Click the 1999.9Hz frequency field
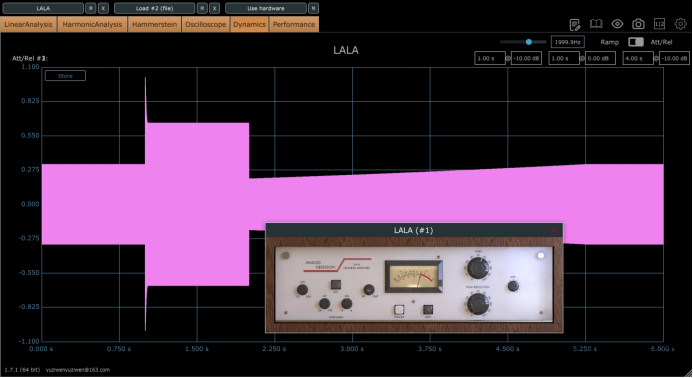Viewport: 693px width, 378px height. pos(567,42)
